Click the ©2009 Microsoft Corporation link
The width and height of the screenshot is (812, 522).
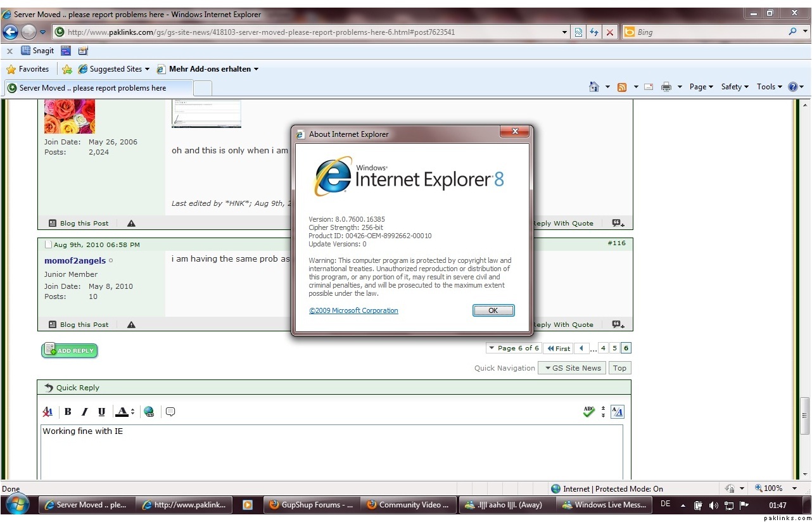click(x=353, y=310)
